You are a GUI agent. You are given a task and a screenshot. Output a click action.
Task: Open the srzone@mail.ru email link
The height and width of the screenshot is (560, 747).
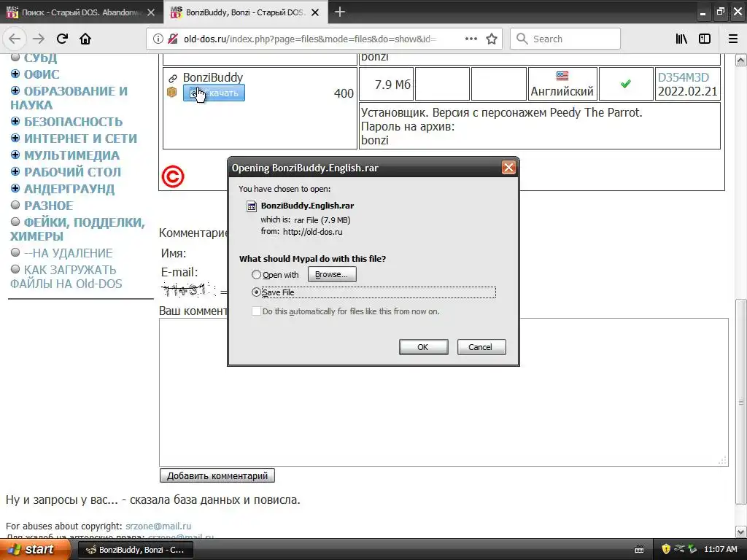(x=158, y=526)
